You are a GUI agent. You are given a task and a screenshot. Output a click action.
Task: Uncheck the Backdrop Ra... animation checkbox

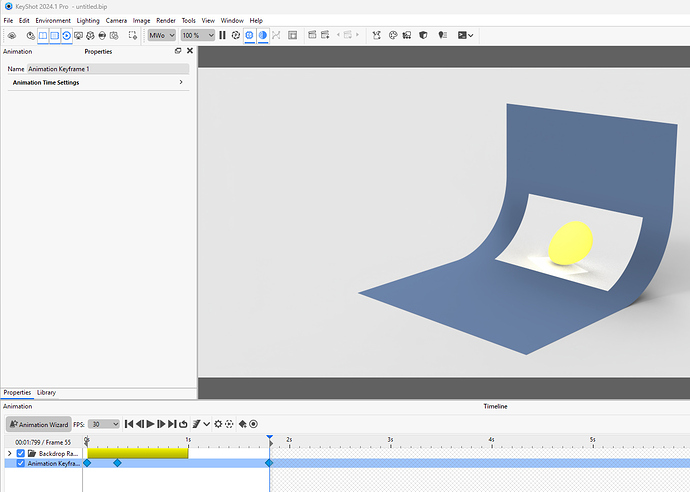point(20,453)
